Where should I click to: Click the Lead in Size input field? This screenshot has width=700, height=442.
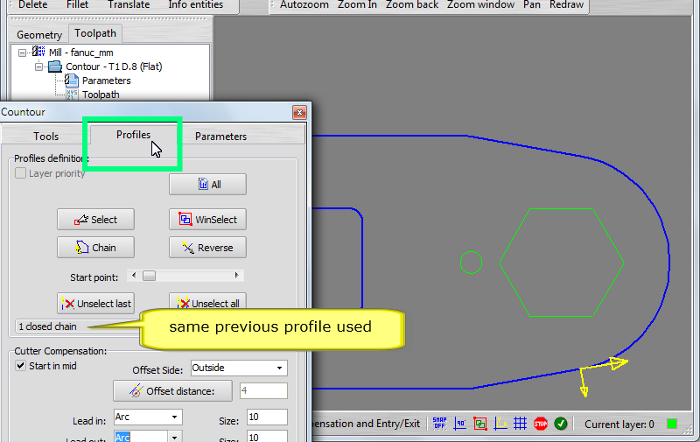267,417
